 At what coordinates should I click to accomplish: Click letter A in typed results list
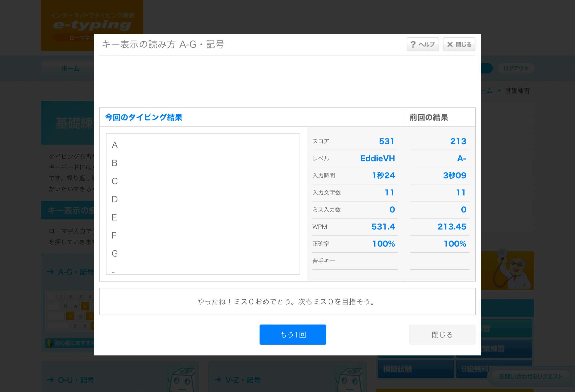click(x=115, y=145)
